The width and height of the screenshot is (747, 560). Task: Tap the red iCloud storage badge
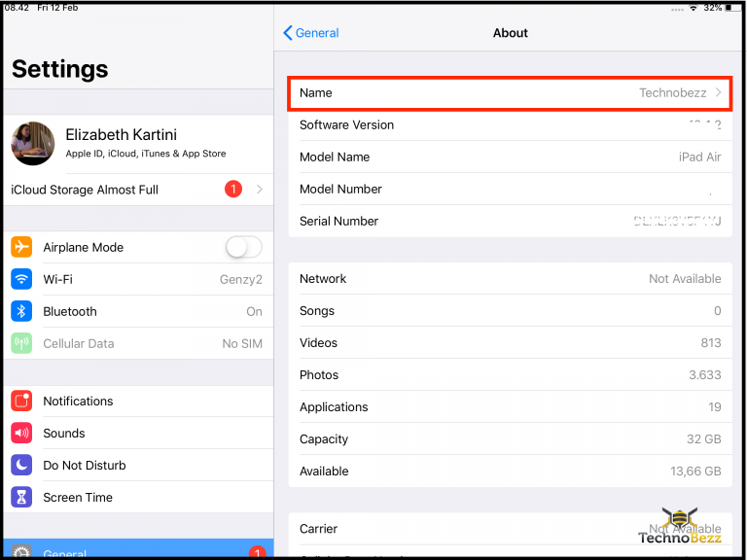point(233,189)
